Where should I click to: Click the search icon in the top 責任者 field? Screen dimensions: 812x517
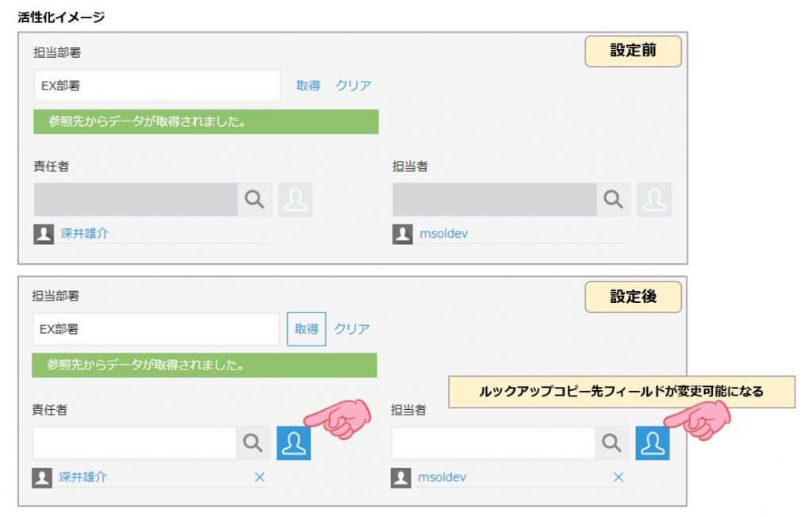(255, 200)
